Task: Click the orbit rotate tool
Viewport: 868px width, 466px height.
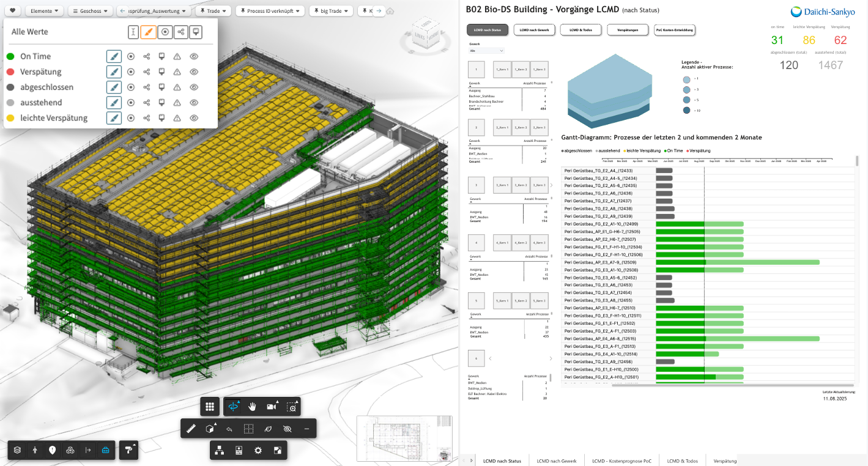Action: (233, 407)
